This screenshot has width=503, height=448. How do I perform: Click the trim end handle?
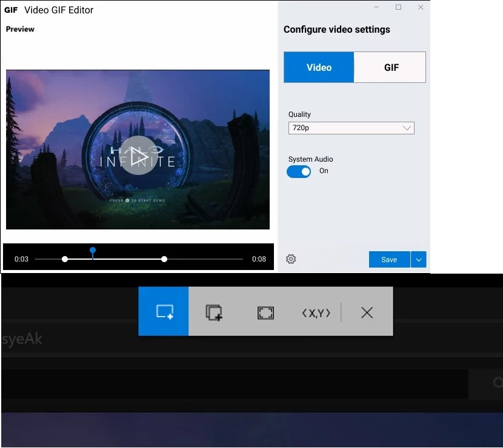point(164,259)
